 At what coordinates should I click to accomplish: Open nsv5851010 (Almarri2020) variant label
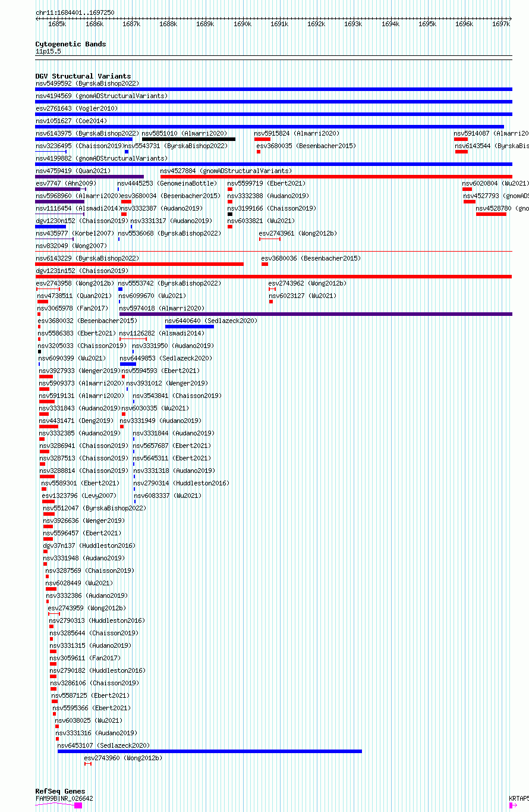click(184, 134)
